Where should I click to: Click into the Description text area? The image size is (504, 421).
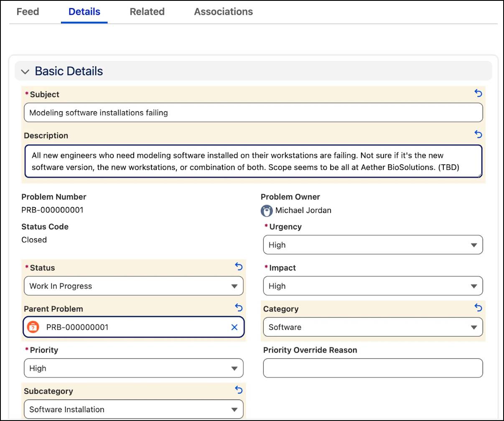253,161
